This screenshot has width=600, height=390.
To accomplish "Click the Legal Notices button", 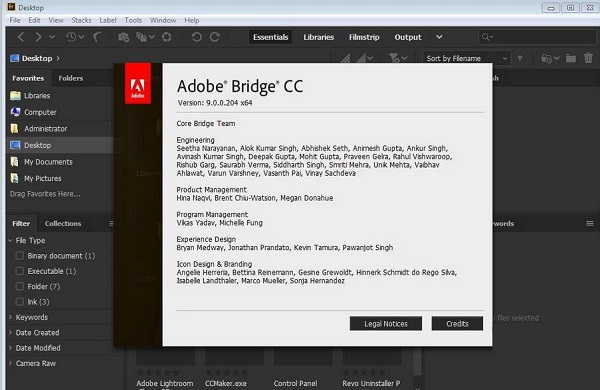I will [386, 323].
